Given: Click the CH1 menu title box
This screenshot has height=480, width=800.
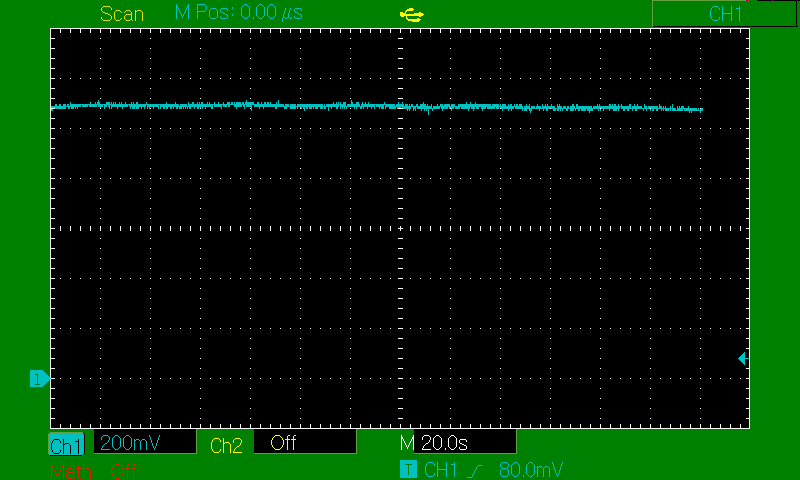Looking at the screenshot, I should pyautogui.click(x=724, y=14).
